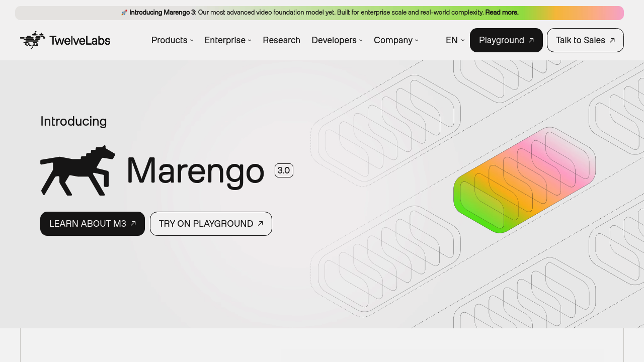Screen dimensions: 644x362
Task: Follow the Read more link in the banner
Action: click(x=502, y=13)
